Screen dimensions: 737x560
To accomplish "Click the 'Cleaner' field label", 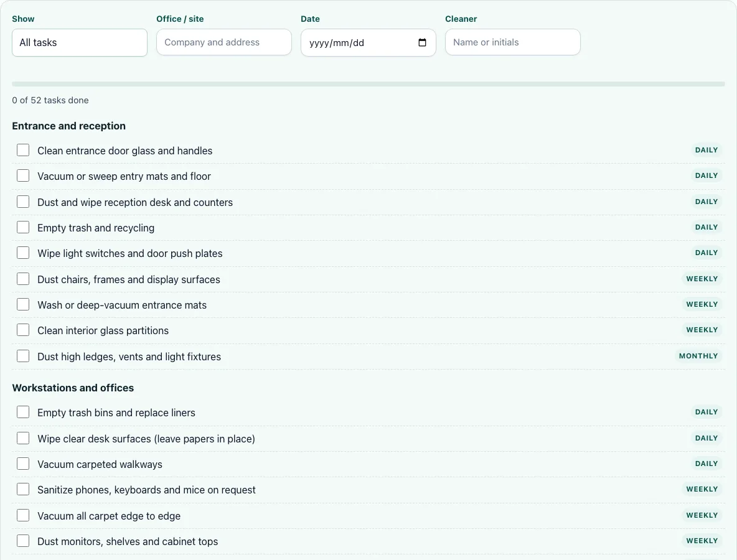I will click(x=461, y=19).
